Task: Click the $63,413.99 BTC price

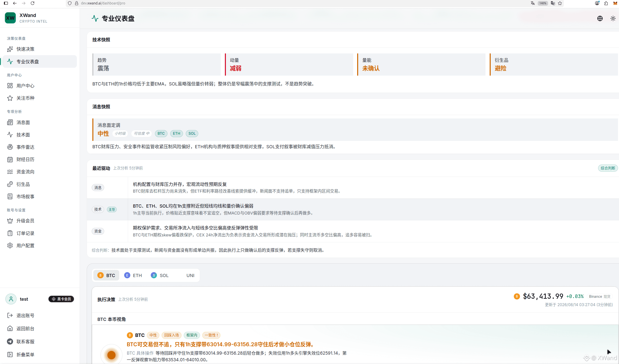Action: point(543,296)
